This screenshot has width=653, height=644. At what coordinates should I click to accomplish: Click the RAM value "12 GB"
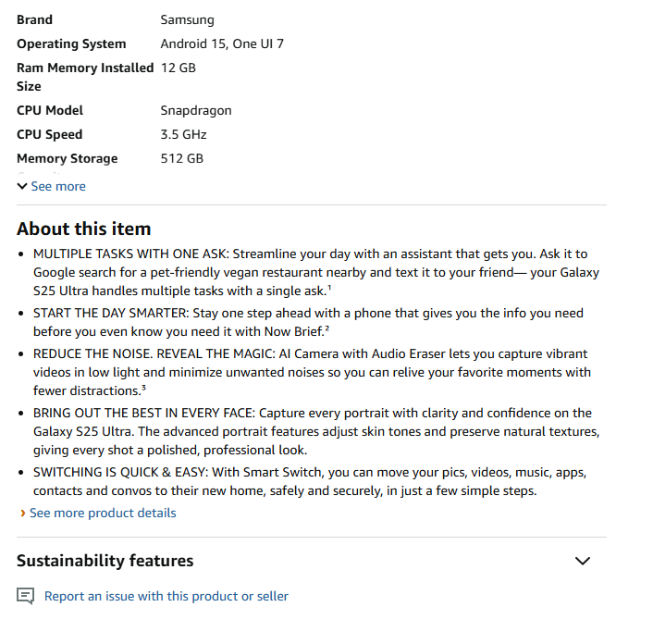(x=179, y=68)
